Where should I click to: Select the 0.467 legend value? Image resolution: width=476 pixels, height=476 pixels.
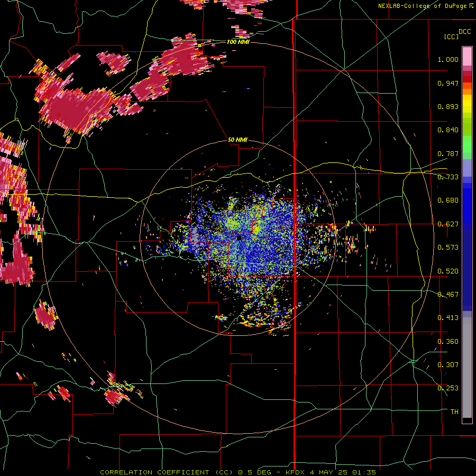[x=448, y=295]
